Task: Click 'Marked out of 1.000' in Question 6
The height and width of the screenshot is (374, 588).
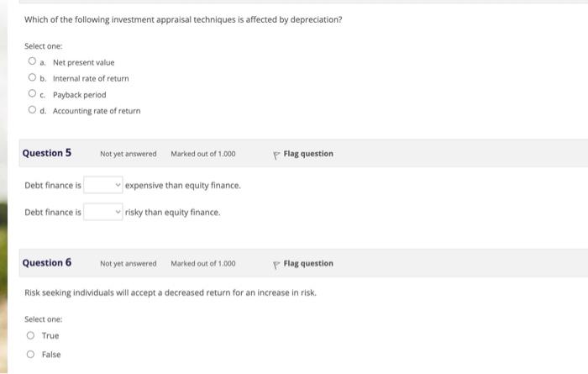Action: (202, 264)
